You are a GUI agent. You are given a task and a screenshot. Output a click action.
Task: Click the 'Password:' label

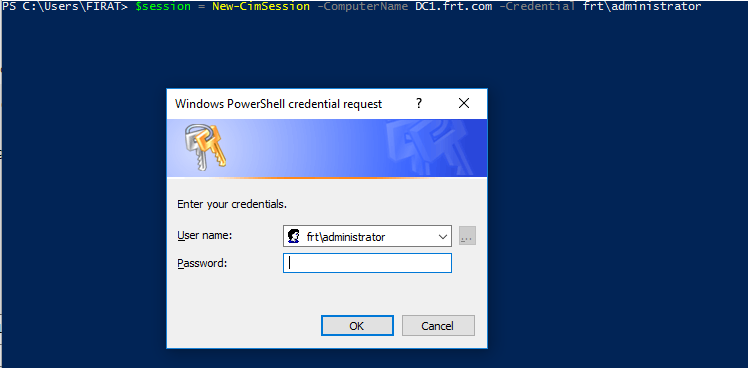point(202,263)
